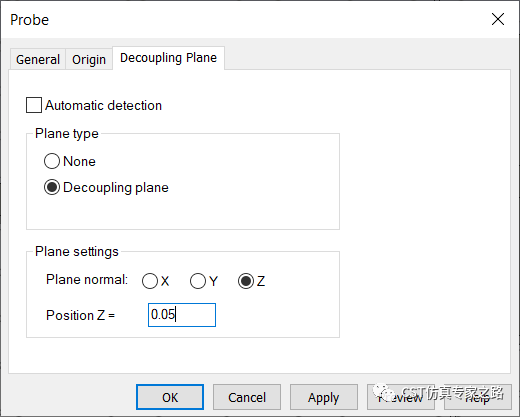
Task: Open the Origin tab
Action: click(89, 60)
